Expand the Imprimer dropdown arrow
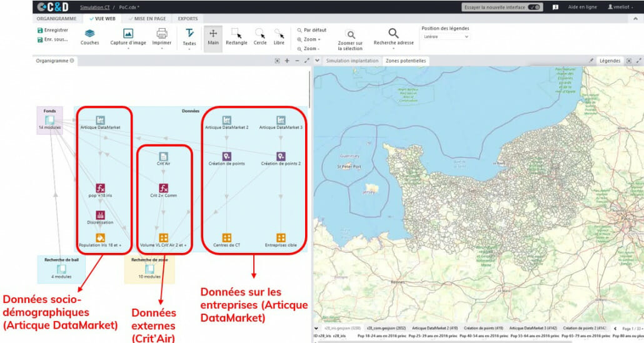The image size is (644, 343). (x=162, y=49)
